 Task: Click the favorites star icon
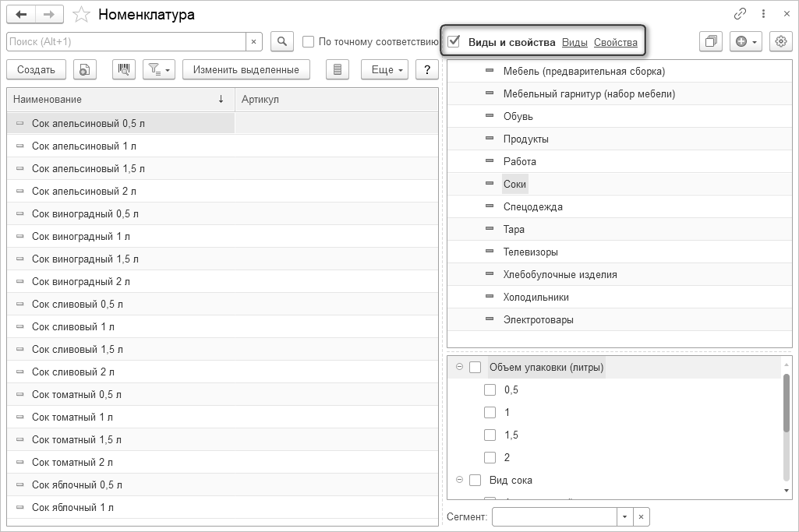(x=81, y=15)
